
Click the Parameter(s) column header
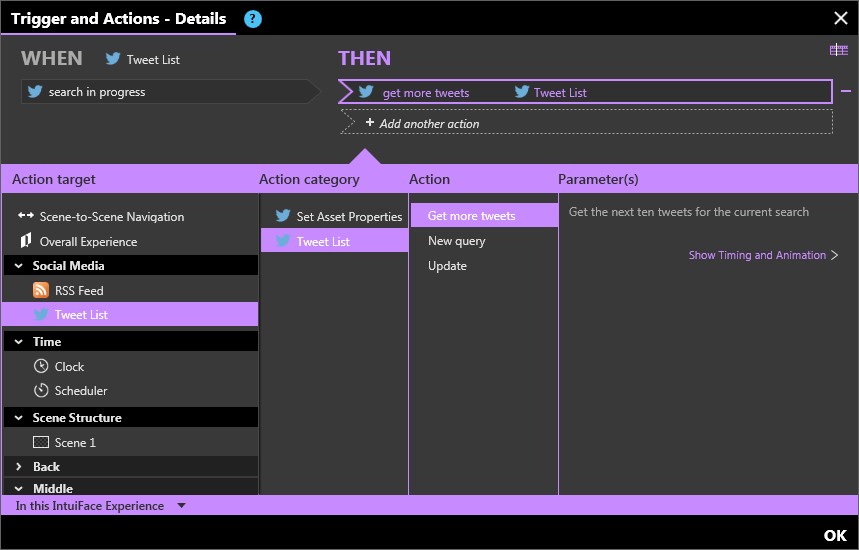pos(598,179)
